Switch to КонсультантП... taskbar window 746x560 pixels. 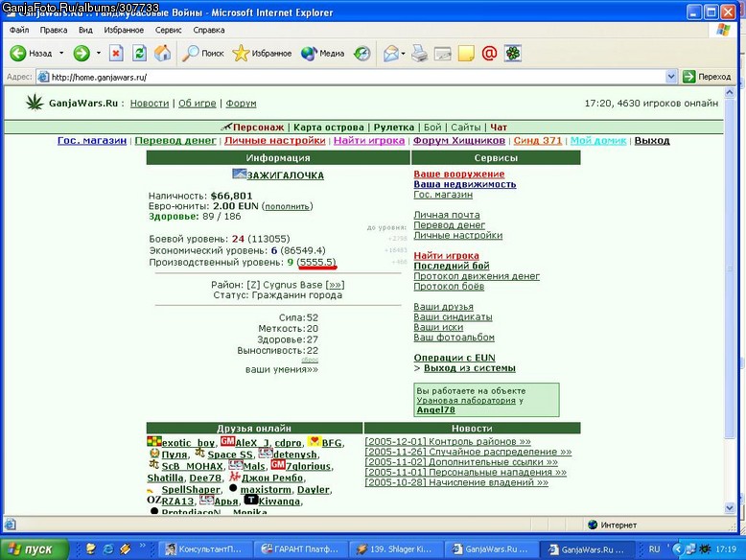(204, 549)
